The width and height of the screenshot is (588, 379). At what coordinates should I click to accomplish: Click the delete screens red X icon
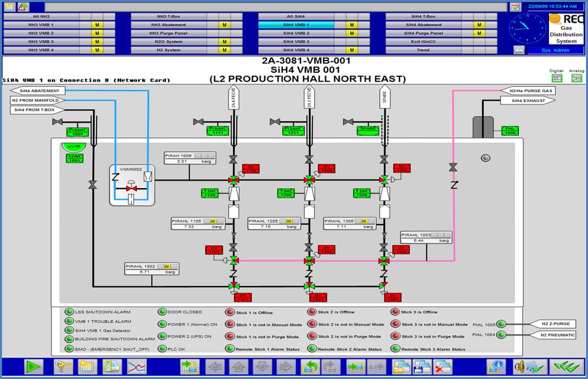442,367
